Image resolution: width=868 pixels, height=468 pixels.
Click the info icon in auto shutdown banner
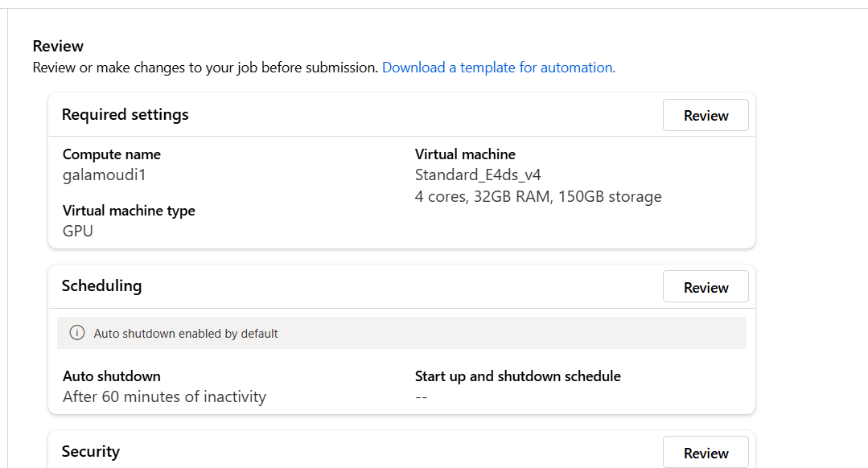point(77,333)
